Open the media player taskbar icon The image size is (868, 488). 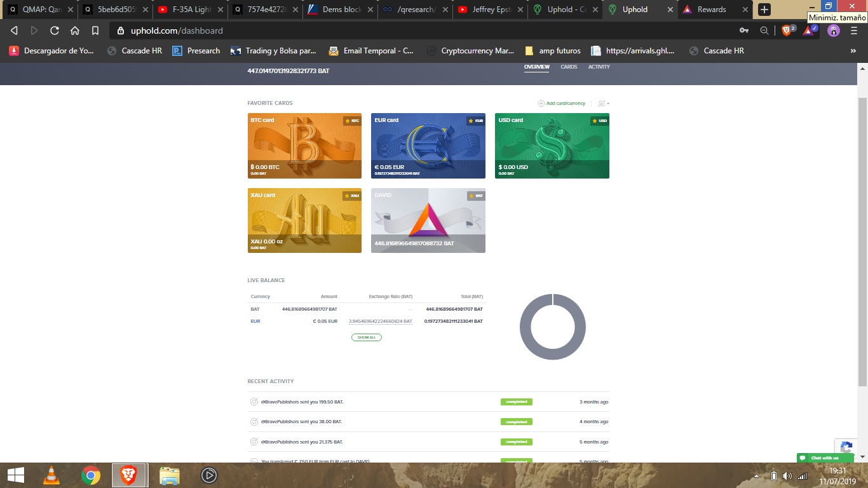pyautogui.click(x=209, y=475)
